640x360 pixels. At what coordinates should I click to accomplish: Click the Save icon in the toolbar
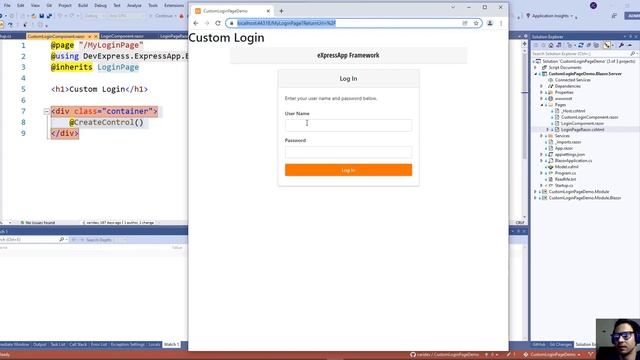point(42,16)
